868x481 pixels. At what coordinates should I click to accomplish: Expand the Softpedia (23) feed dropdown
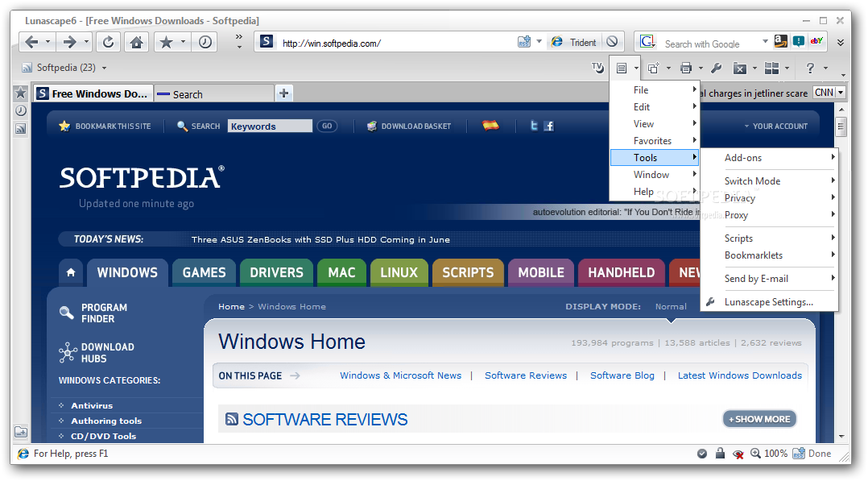tap(104, 68)
